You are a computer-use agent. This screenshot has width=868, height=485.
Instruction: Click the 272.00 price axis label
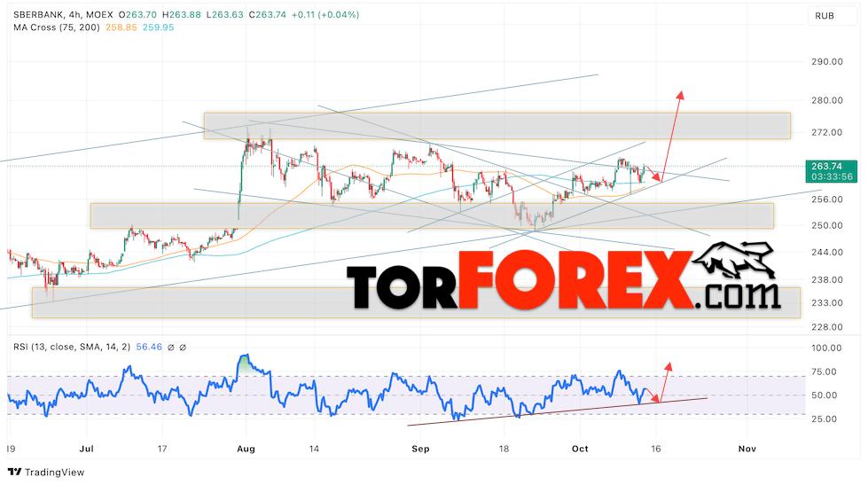(x=827, y=132)
